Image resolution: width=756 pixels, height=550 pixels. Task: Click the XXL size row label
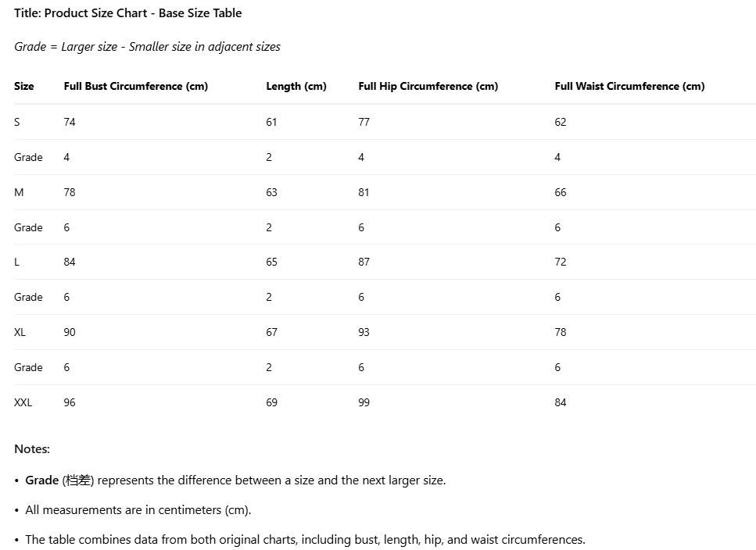23,402
